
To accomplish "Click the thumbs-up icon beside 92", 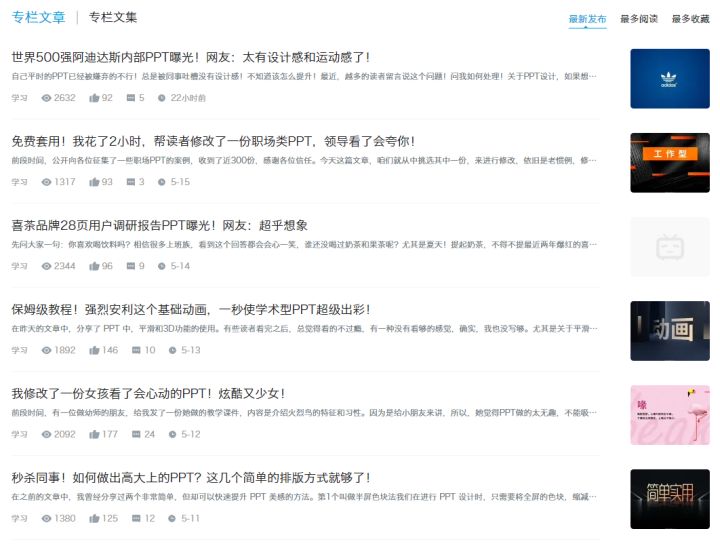I will point(94,98).
